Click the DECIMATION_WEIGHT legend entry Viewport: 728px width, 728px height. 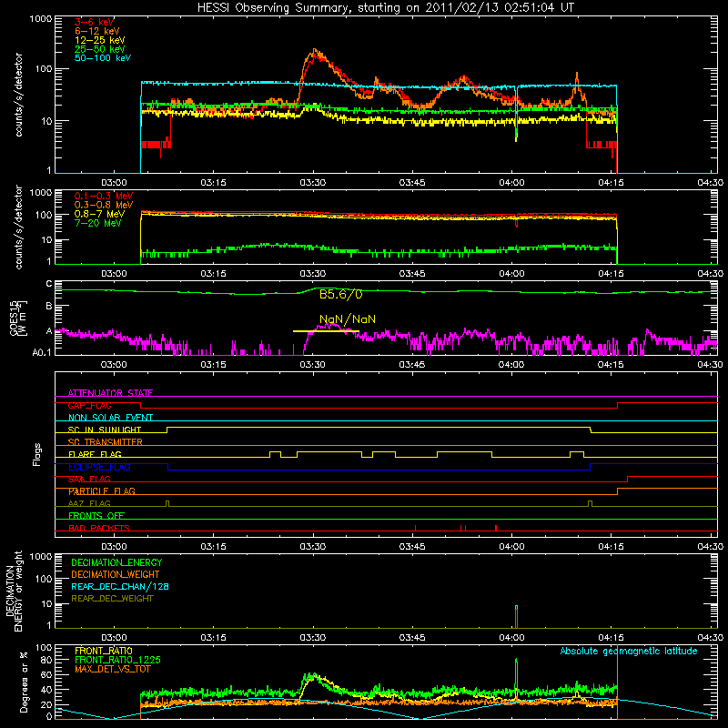(116, 574)
